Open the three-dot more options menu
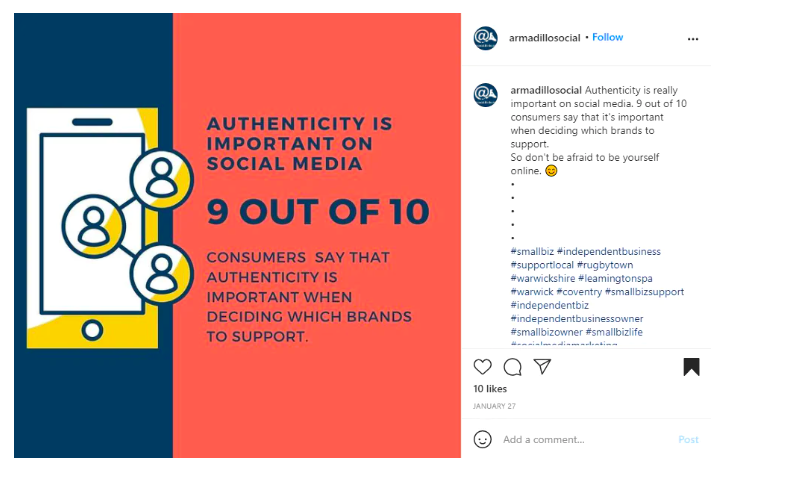785x478 pixels. [x=693, y=39]
